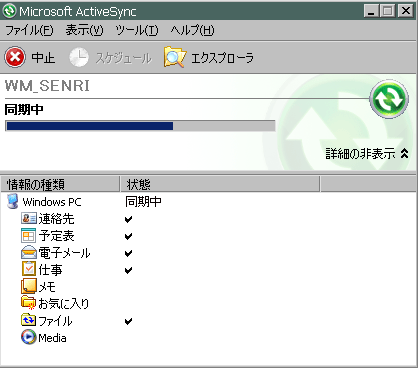Screen dimensions: 418x368
Task: Open the 表示(V) menu
Action: pos(84,30)
